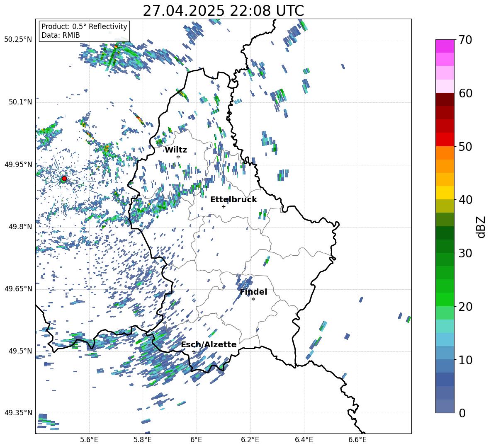Viewport: 491px width, 448px height.
Task: Click the Ettelbruck station cross marker
Action: tap(224, 206)
